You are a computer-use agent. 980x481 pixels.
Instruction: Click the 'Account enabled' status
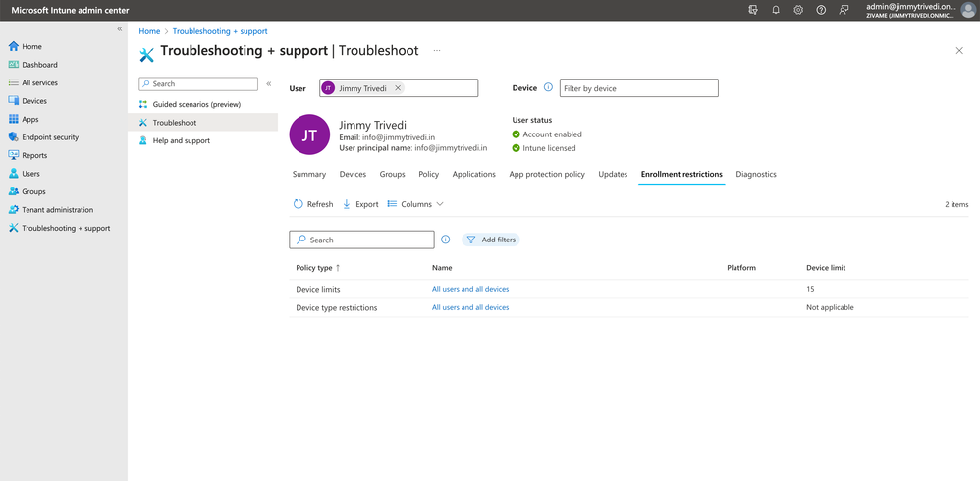(547, 134)
